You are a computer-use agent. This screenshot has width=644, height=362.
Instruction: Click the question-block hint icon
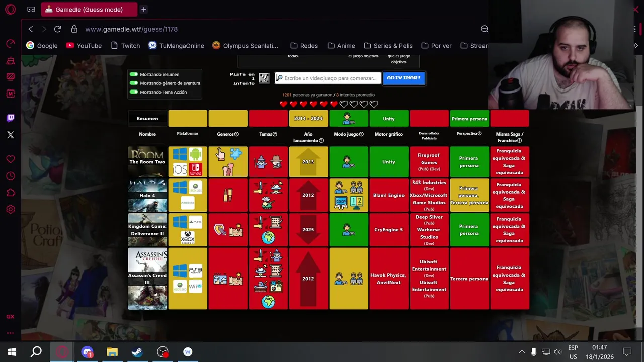tap(264, 78)
